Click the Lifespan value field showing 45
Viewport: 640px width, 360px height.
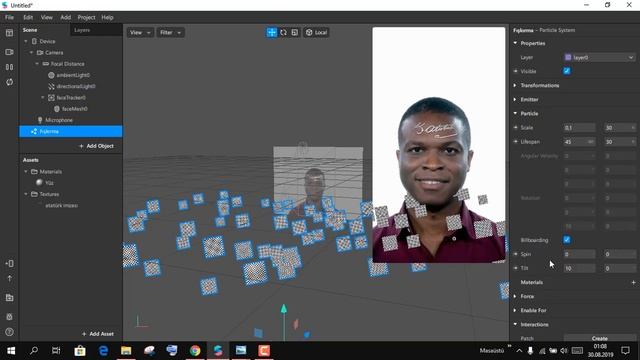579,142
